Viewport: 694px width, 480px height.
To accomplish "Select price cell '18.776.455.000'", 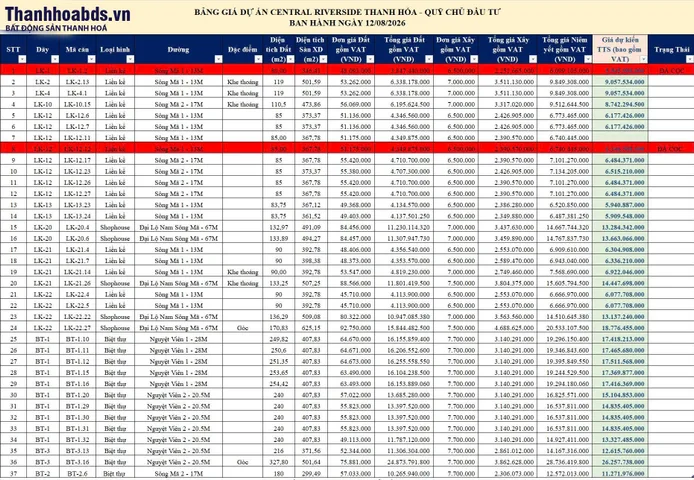I will 621,328.
